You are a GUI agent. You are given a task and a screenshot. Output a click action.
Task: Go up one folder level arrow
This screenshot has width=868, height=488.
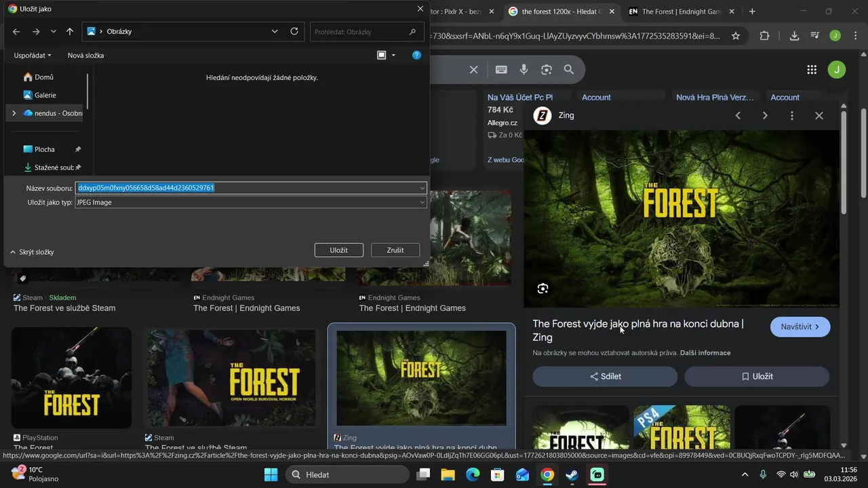(x=70, y=32)
